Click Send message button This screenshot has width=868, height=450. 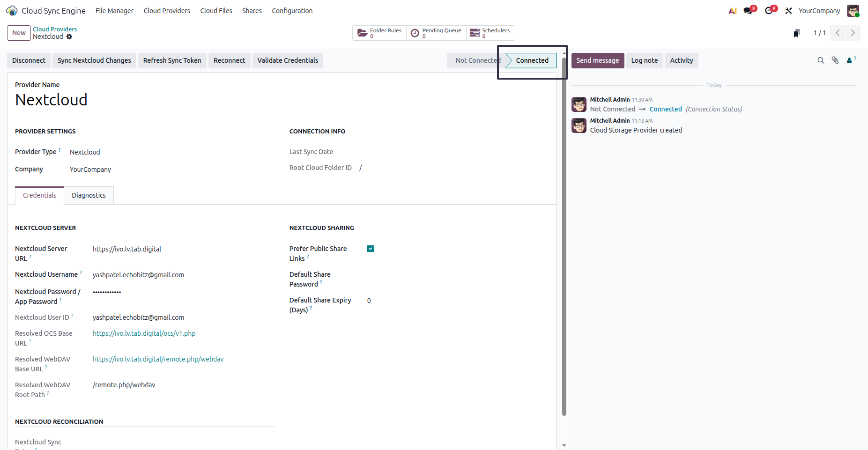click(x=598, y=60)
